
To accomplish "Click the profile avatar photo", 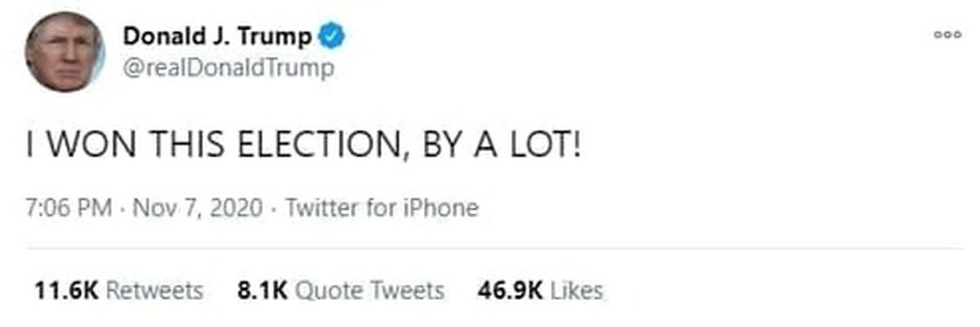I will click(65, 51).
